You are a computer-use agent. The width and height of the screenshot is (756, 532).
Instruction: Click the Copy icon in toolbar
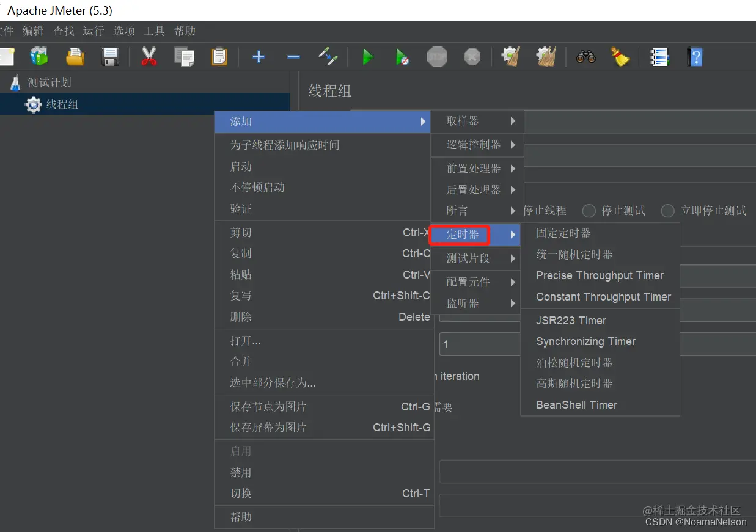click(x=184, y=57)
